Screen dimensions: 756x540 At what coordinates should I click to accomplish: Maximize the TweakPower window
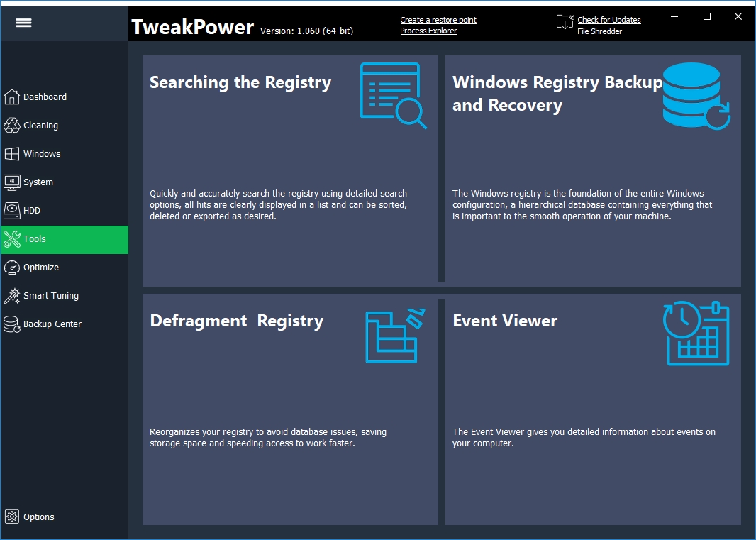coord(707,16)
